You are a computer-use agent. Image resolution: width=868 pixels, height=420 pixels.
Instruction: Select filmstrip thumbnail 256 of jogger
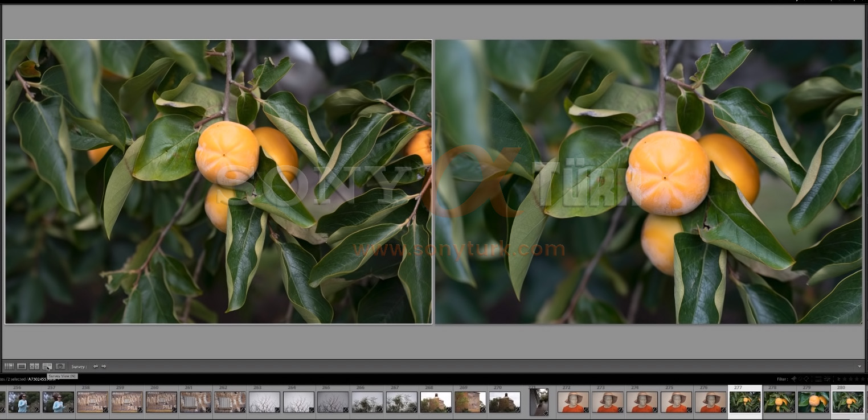tap(24, 402)
